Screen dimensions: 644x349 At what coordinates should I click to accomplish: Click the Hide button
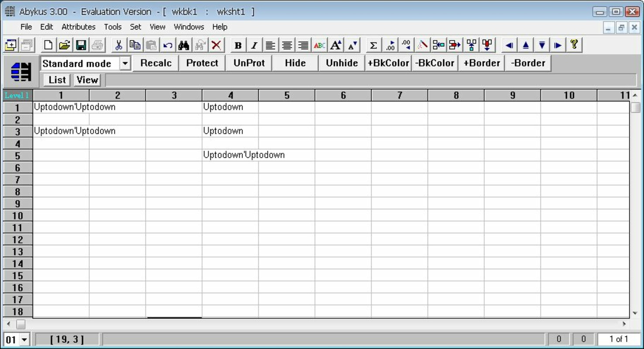click(x=295, y=63)
